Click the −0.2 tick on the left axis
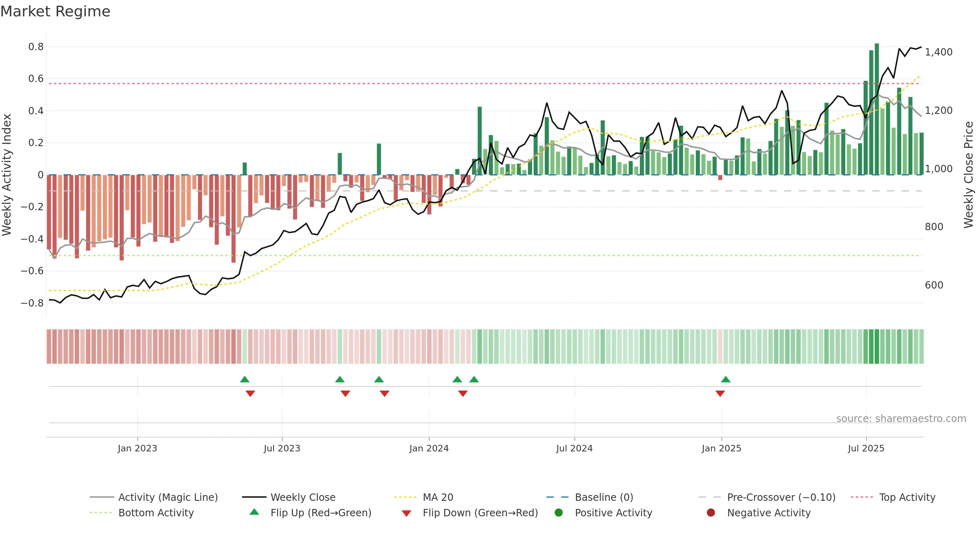The image size is (980, 551). click(x=32, y=207)
